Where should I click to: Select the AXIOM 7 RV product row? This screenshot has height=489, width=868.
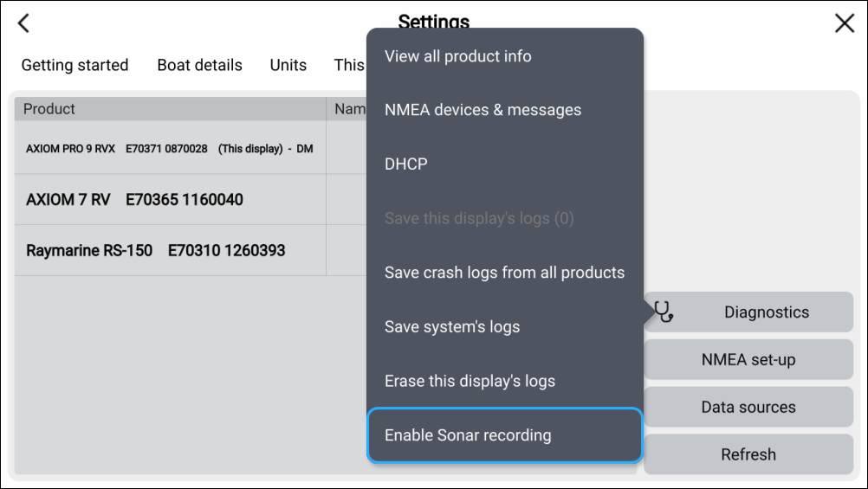pos(170,200)
